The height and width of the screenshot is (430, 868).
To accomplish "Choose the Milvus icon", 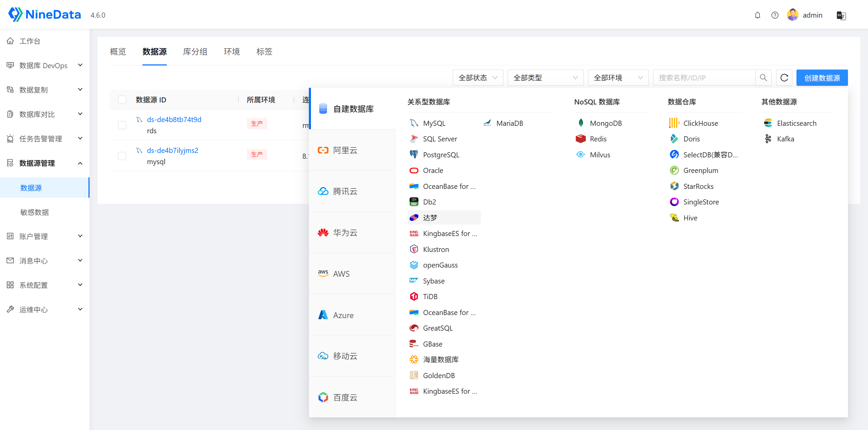I will click(581, 155).
